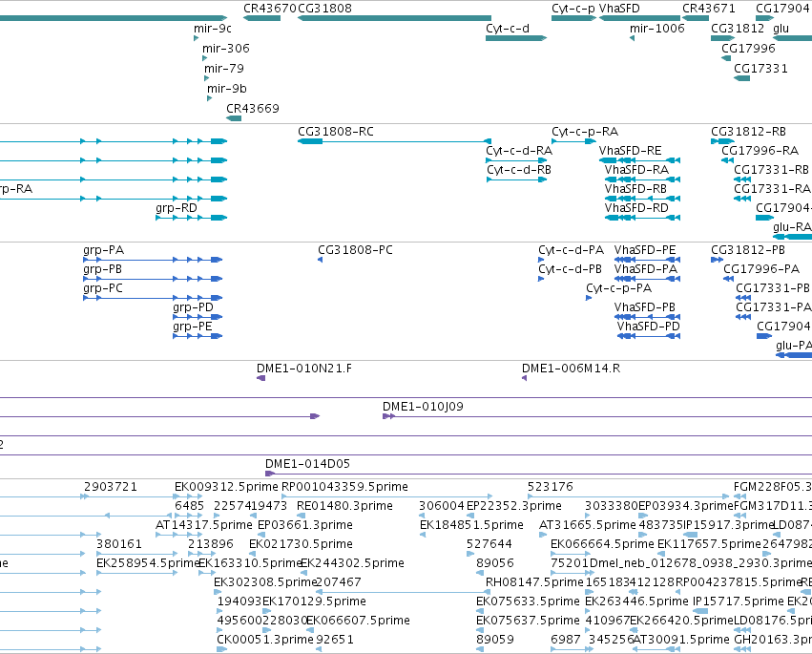The image size is (812, 654).
Task: Select the CG17996-RA transcript label
Action: coord(760,151)
